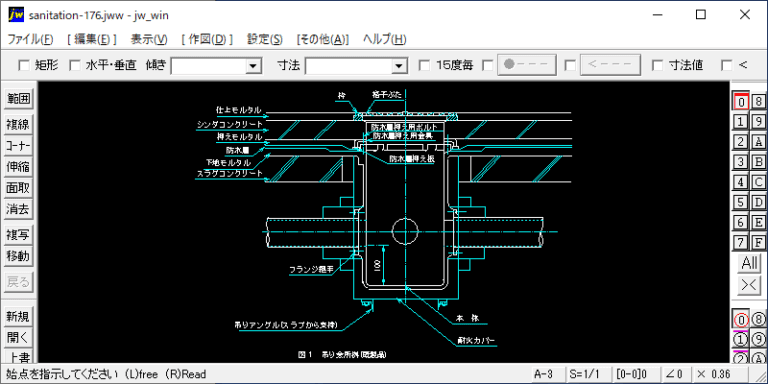
Task: Enable the 寸法値 checkbox
Action: click(658, 65)
